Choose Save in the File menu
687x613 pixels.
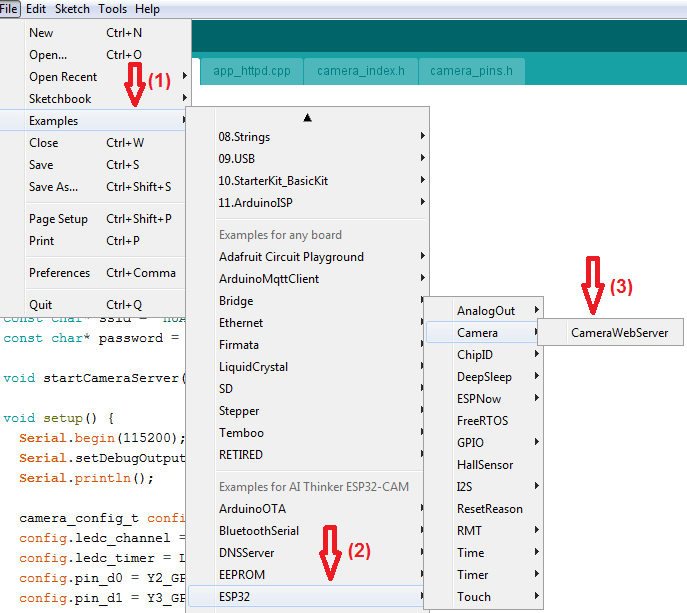click(93, 165)
